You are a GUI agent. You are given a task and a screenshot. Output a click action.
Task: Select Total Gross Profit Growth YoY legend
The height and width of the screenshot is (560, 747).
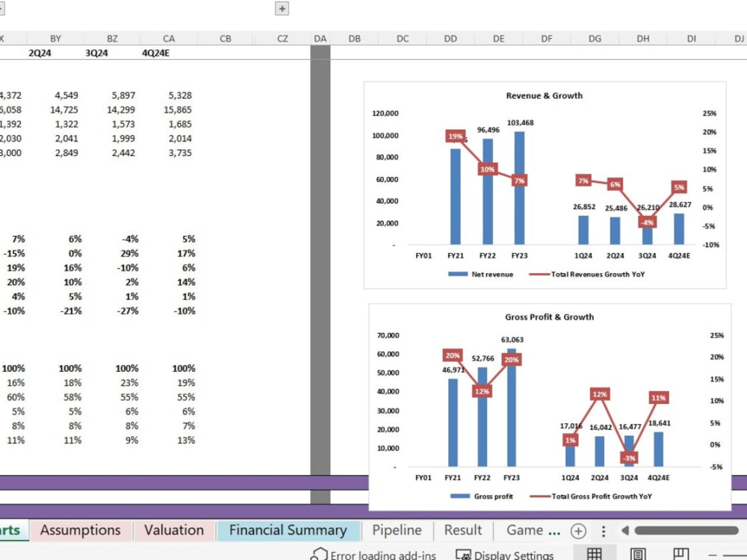(591, 497)
